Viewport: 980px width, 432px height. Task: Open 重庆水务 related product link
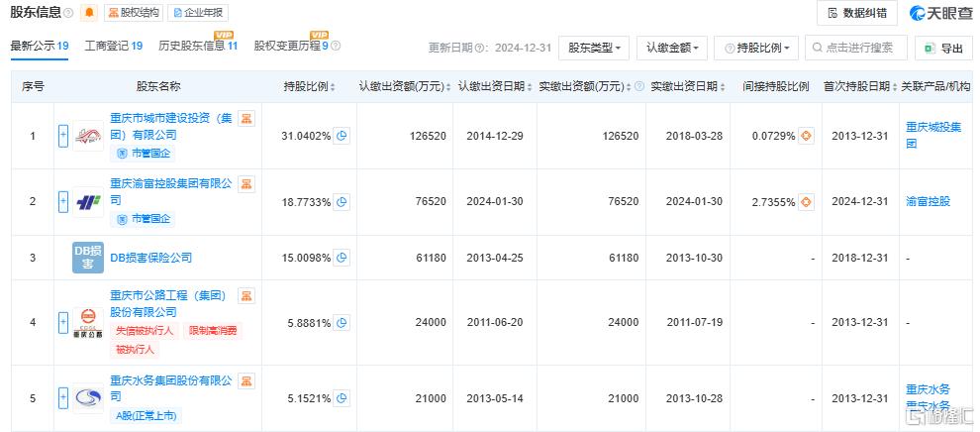928,389
